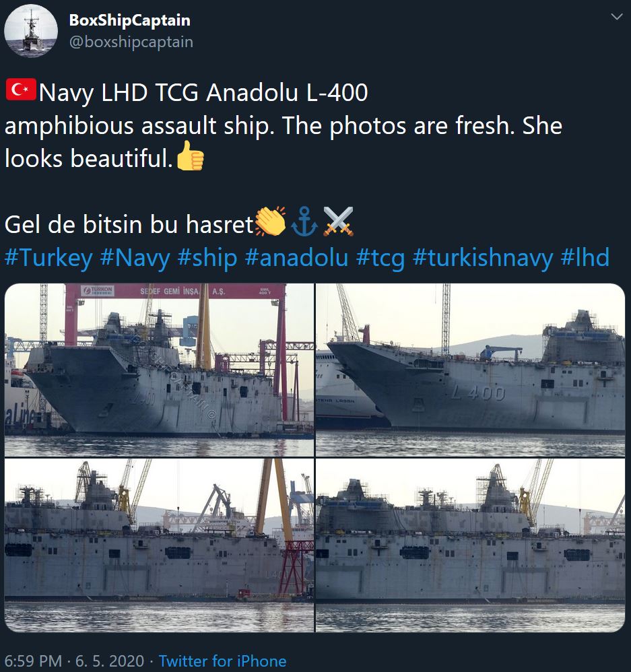Click the anchor emoji in tweet
Screen dimensions: 631x672
click(304, 222)
